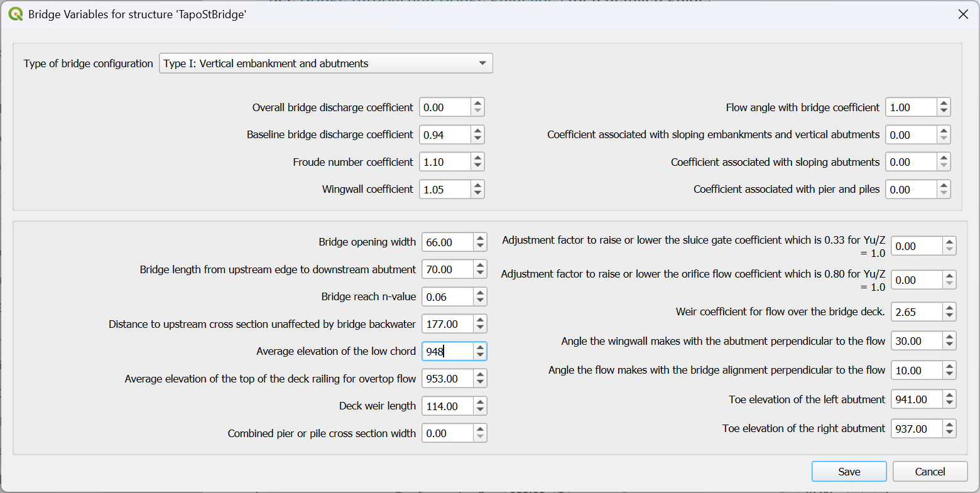Click the Overall bridge discharge coefficient field

[x=445, y=107]
